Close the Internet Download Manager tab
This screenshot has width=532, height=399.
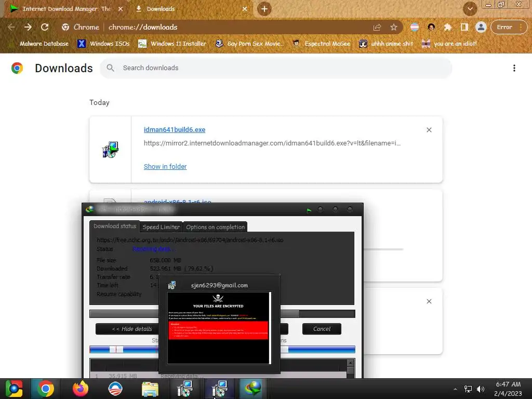(x=121, y=9)
